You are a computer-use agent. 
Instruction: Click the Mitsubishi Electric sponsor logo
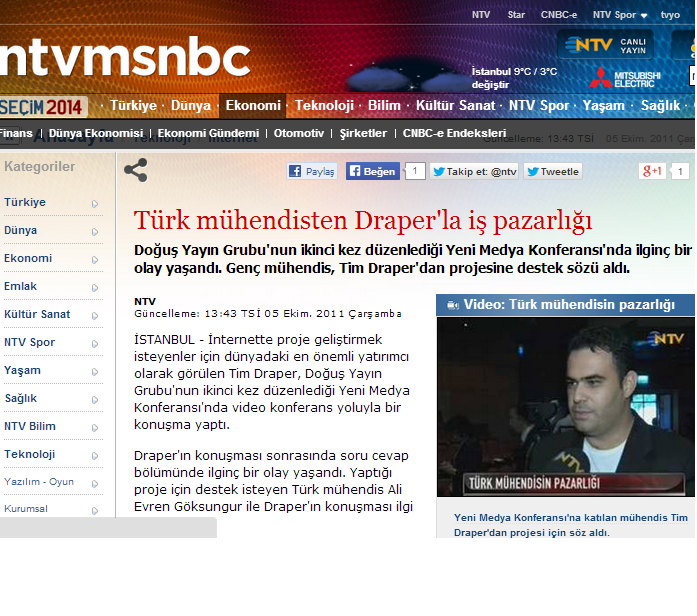click(x=625, y=78)
